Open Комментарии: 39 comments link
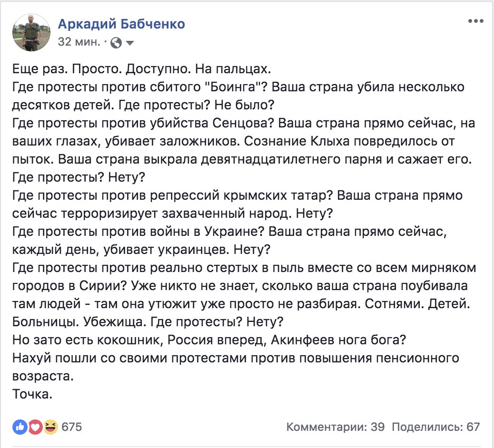 (336, 427)
